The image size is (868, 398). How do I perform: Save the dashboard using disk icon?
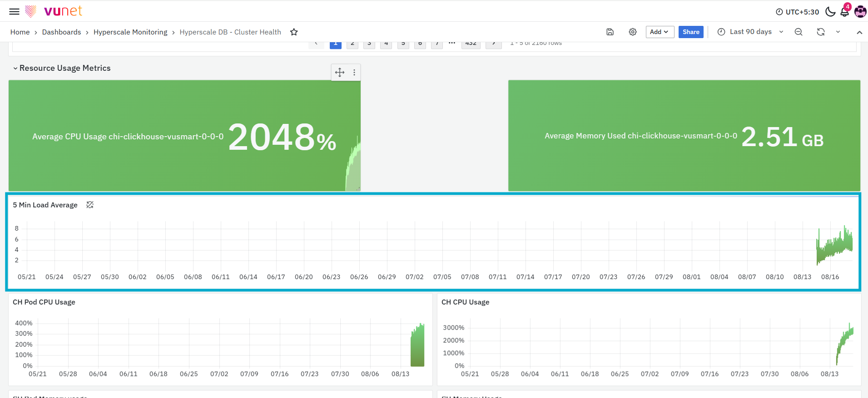click(610, 32)
